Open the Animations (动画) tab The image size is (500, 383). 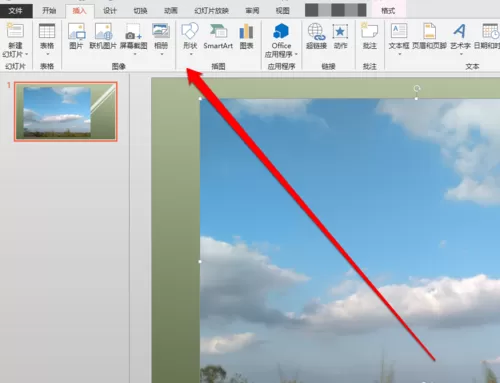coord(171,11)
